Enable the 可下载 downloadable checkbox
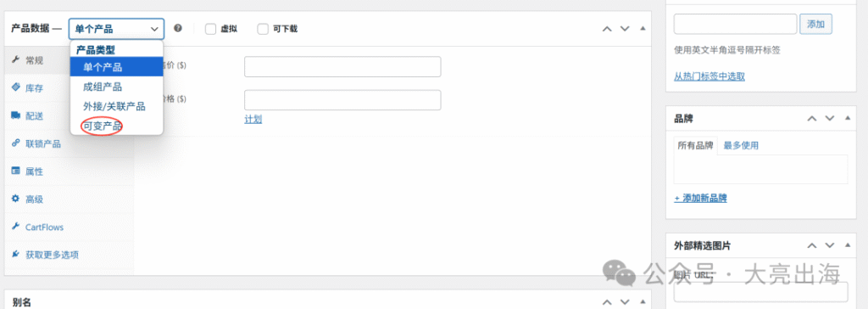 263,29
